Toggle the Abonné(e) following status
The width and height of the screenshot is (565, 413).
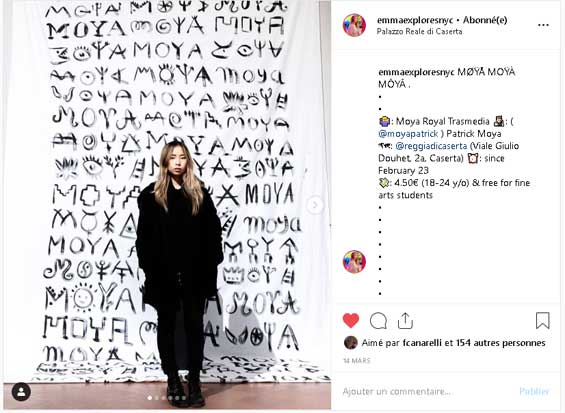pos(485,20)
